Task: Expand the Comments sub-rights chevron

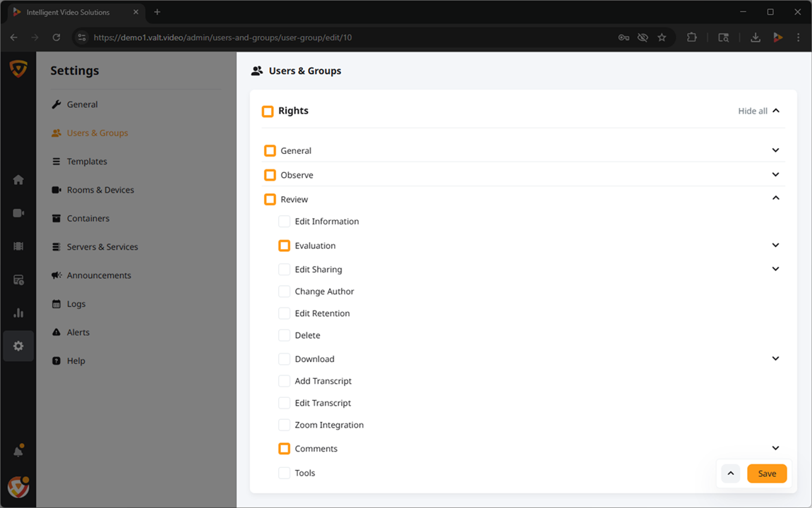Action: [x=775, y=448]
